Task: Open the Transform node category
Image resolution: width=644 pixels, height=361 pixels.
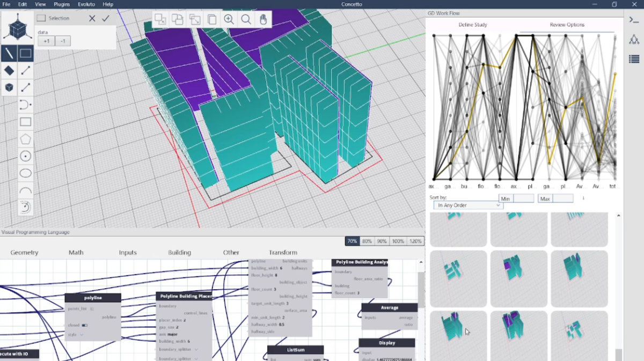Action: coord(283,253)
